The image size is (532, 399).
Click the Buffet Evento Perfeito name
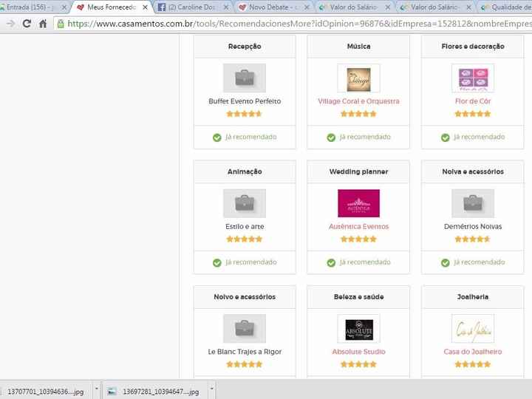point(245,101)
